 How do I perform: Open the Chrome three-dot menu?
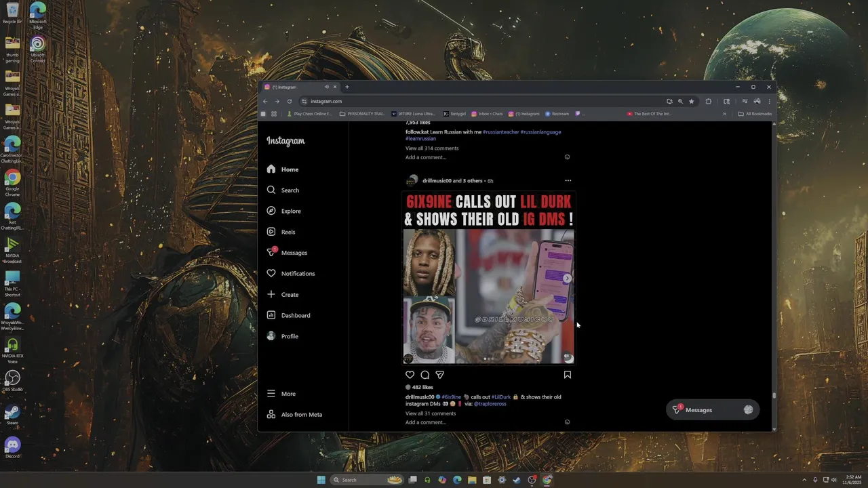(x=769, y=102)
